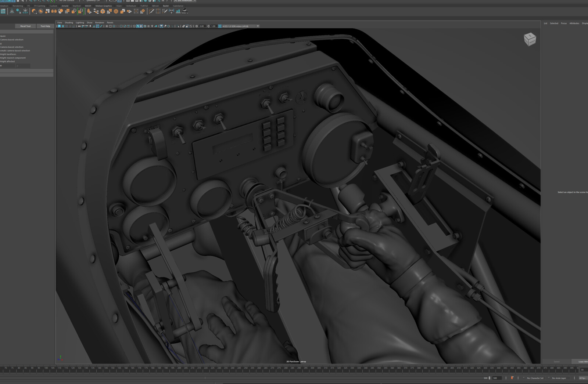Click the No Character Set label
The height and width of the screenshot is (384, 588).
tap(535, 378)
